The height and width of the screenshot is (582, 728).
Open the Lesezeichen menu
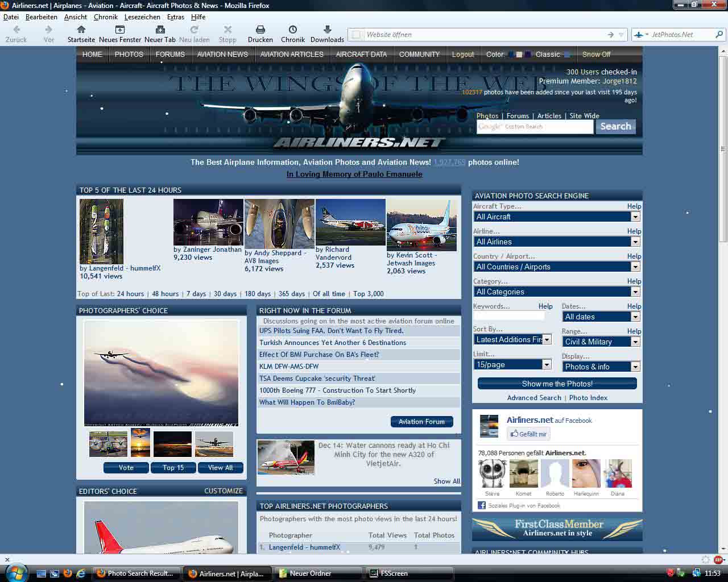pos(142,17)
